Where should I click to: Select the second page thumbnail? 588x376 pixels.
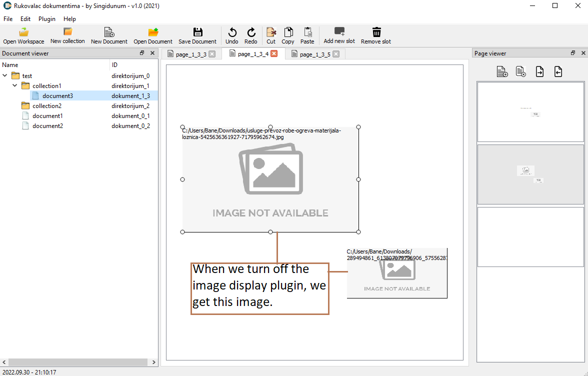coord(530,174)
